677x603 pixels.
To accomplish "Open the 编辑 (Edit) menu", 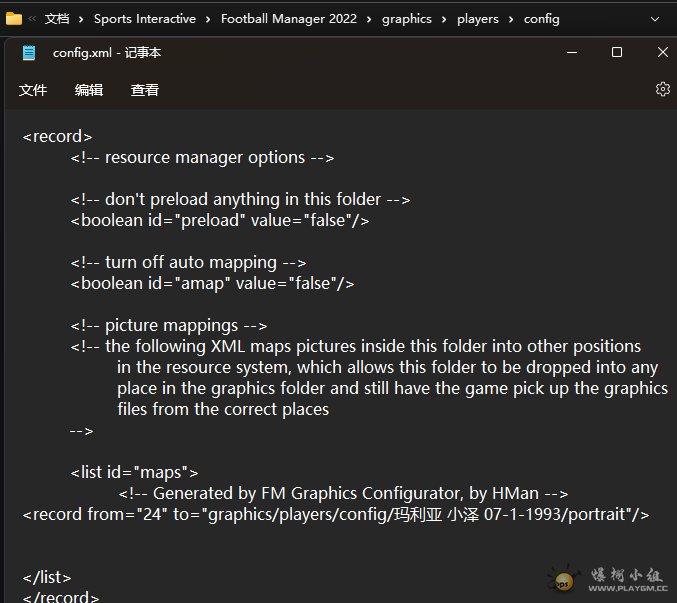I will point(89,90).
